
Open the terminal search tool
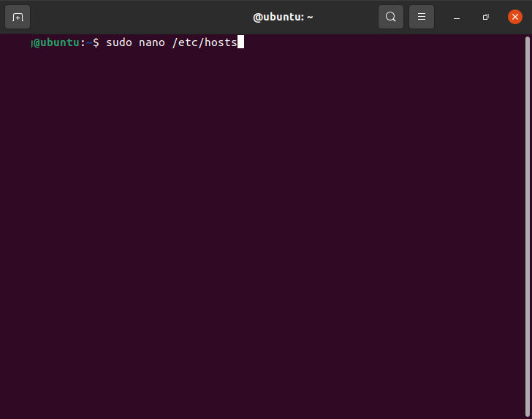[391, 17]
